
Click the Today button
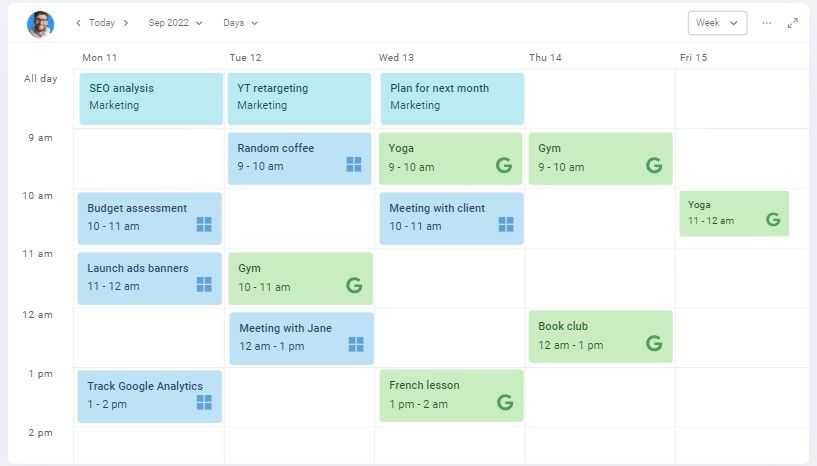[x=102, y=23]
